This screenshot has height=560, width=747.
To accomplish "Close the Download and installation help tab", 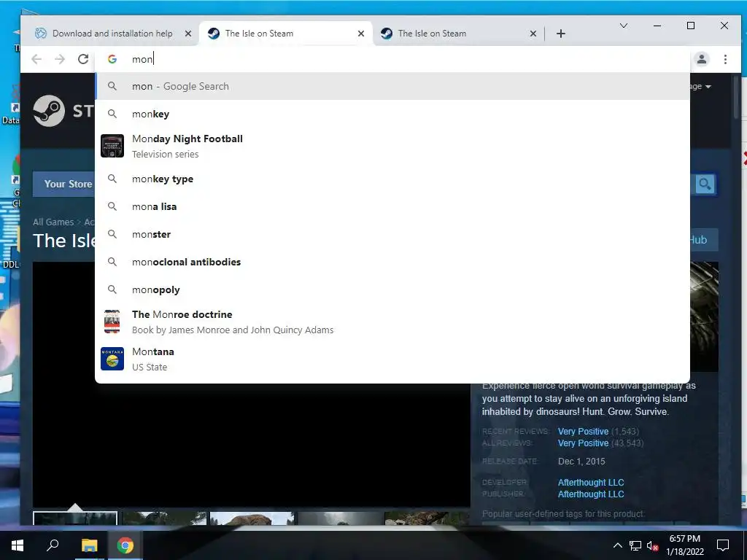I will (x=188, y=34).
